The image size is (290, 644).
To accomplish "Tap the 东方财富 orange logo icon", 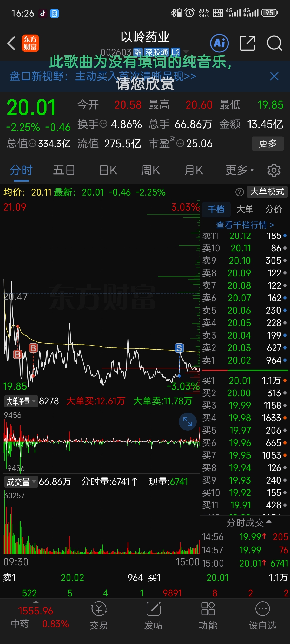I will [30, 43].
